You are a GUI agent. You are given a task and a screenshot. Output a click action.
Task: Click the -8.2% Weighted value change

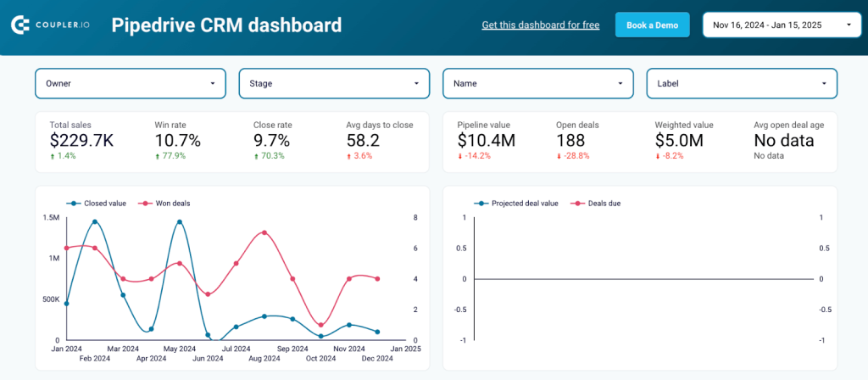pos(669,156)
